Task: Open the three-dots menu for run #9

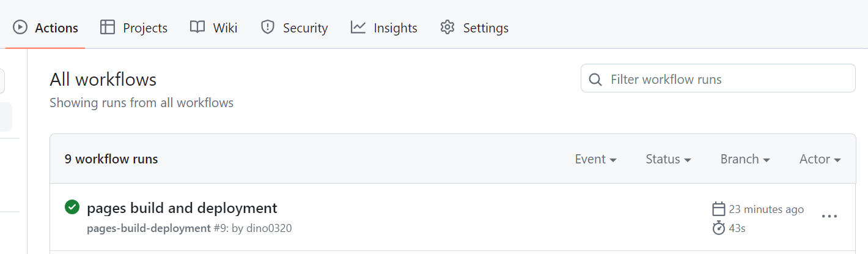Action: 829,217
